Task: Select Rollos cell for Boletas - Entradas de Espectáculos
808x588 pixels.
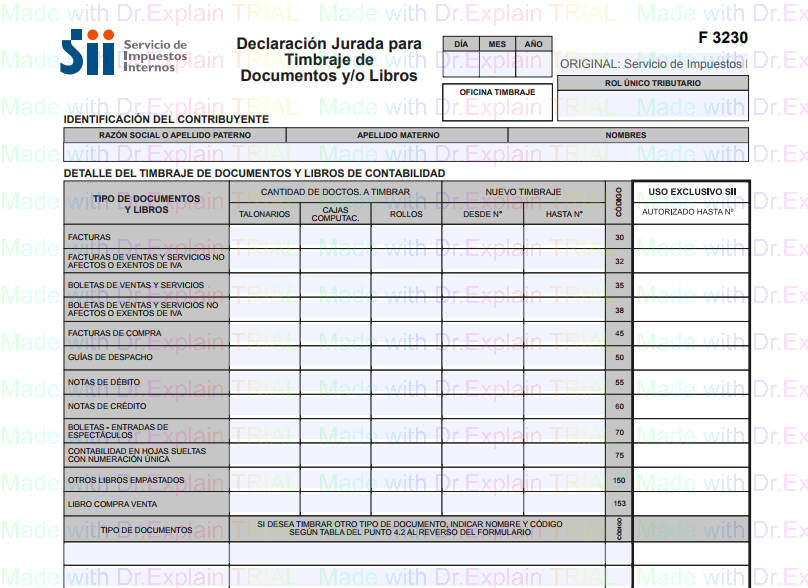Action: tap(406, 431)
